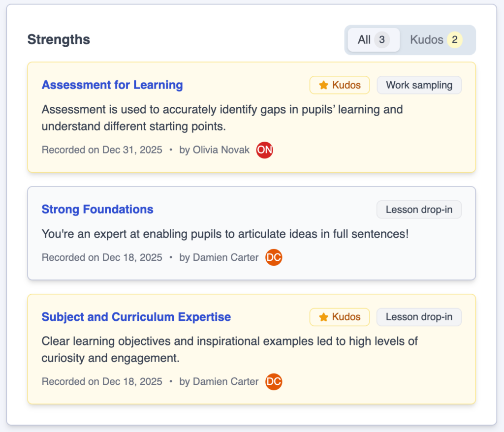Click DC avatar on Strong Foundations card

[x=274, y=257]
